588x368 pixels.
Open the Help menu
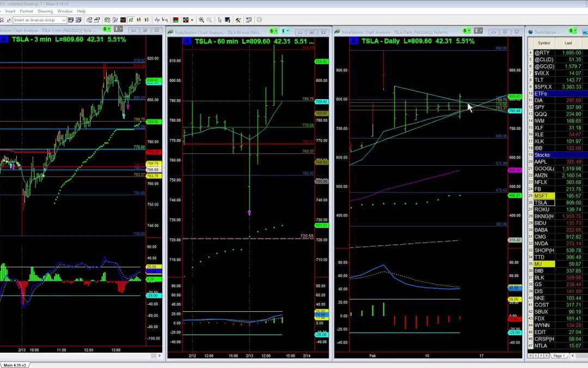(81, 11)
